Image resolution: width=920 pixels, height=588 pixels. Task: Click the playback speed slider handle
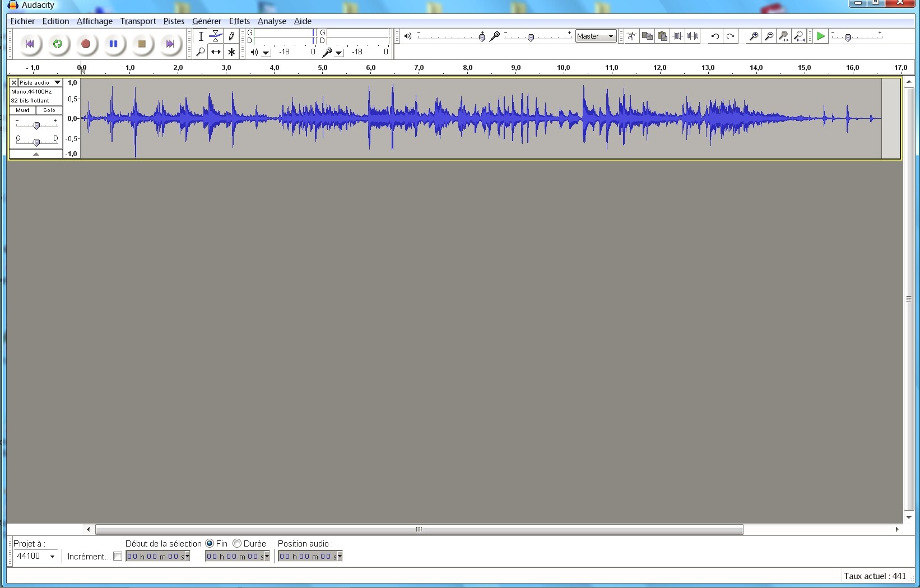click(x=848, y=38)
